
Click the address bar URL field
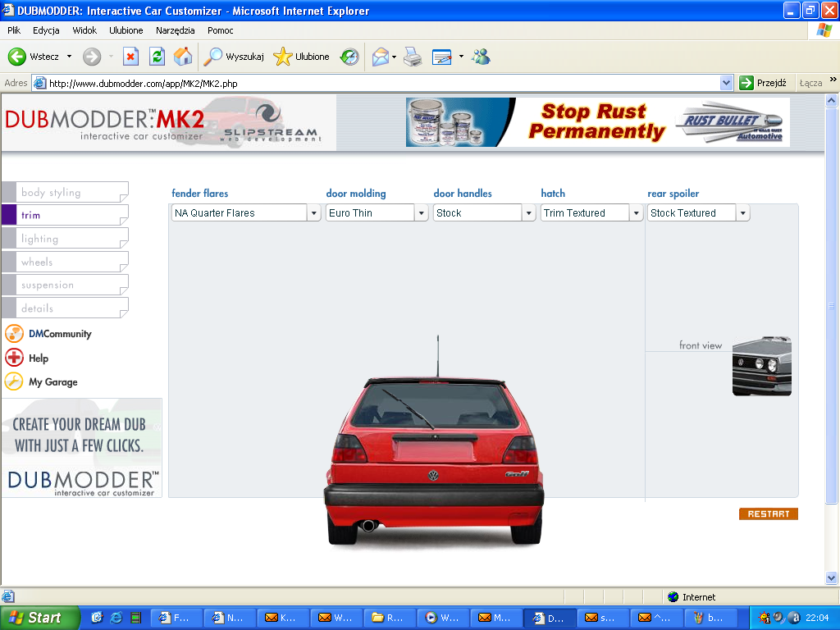(x=382, y=83)
